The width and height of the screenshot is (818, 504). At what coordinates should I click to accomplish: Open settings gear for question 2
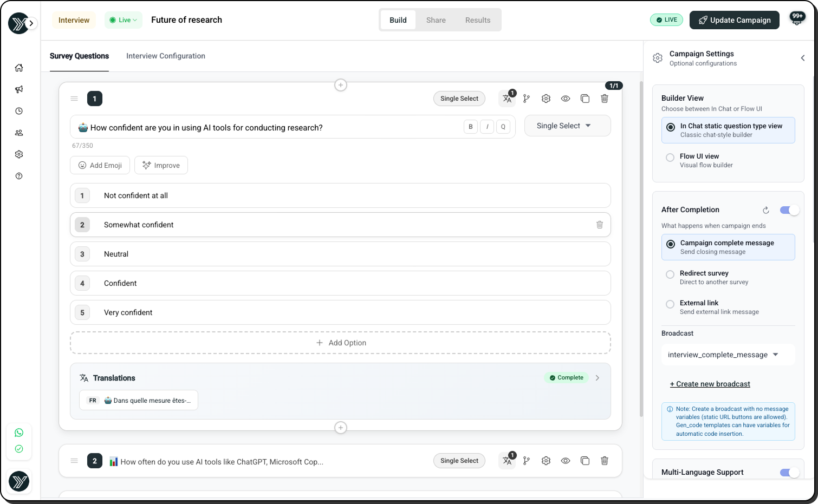(x=546, y=461)
